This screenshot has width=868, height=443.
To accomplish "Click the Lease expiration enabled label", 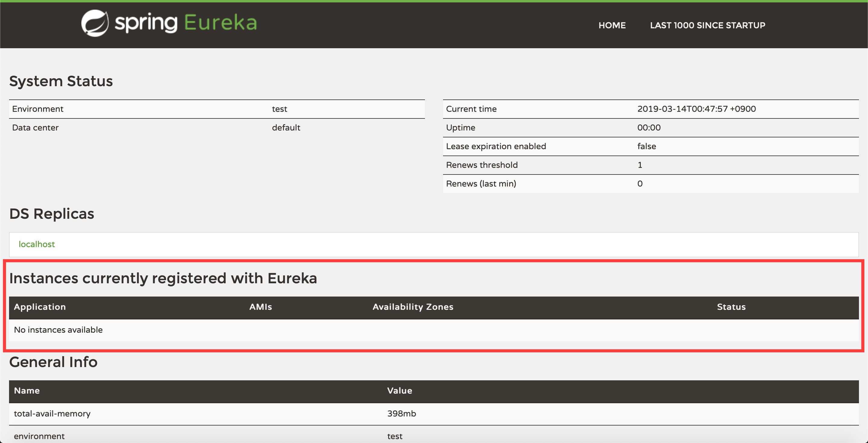I will click(496, 146).
